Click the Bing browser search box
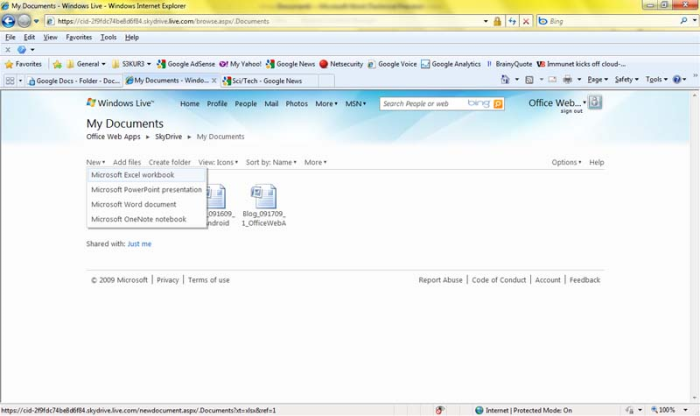The width and height of the screenshot is (700, 416). tap(612, 21)
